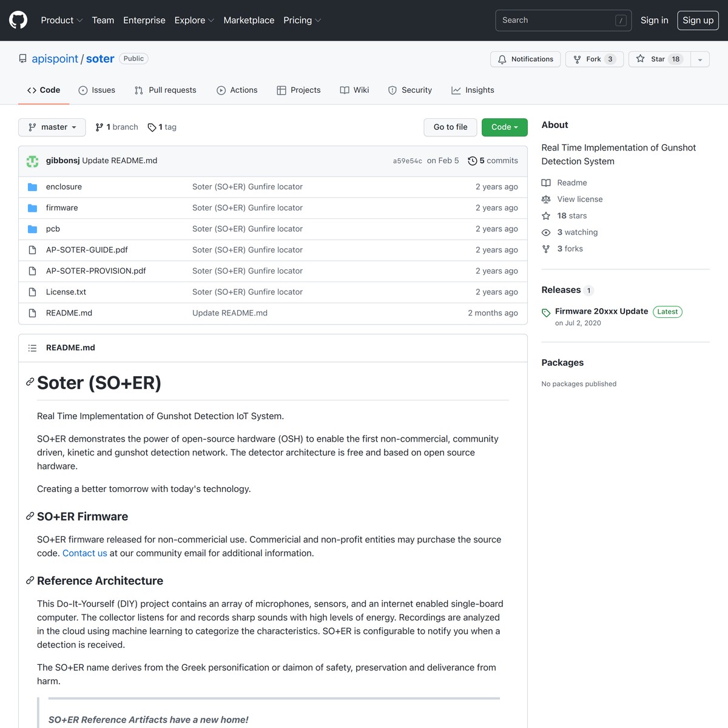Click the commit history clock icon
Image resolution: width=728 pixels, height=728 pixels.
click(473, 160)
